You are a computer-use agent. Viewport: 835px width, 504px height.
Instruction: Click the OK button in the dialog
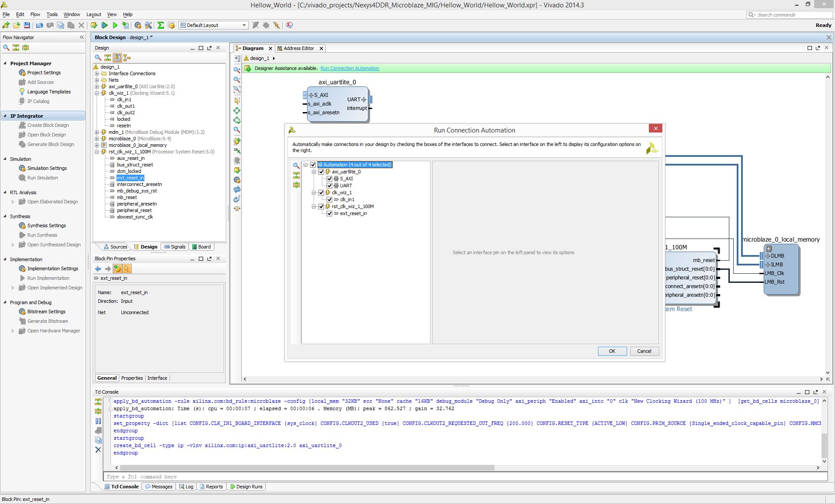[612, 351]
